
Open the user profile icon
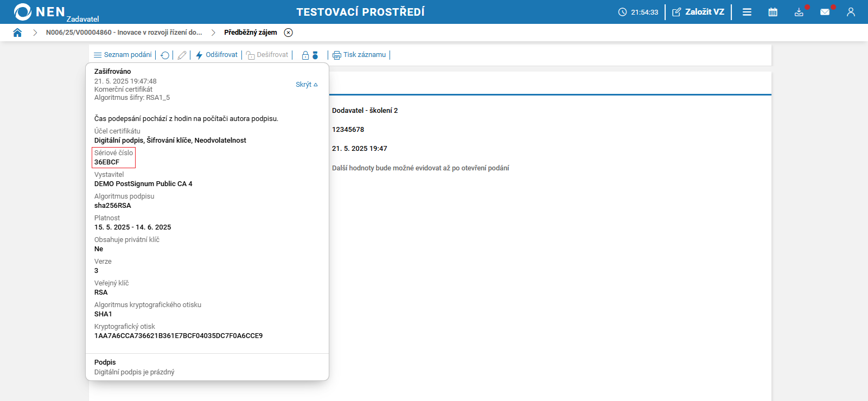coord(851,12)
